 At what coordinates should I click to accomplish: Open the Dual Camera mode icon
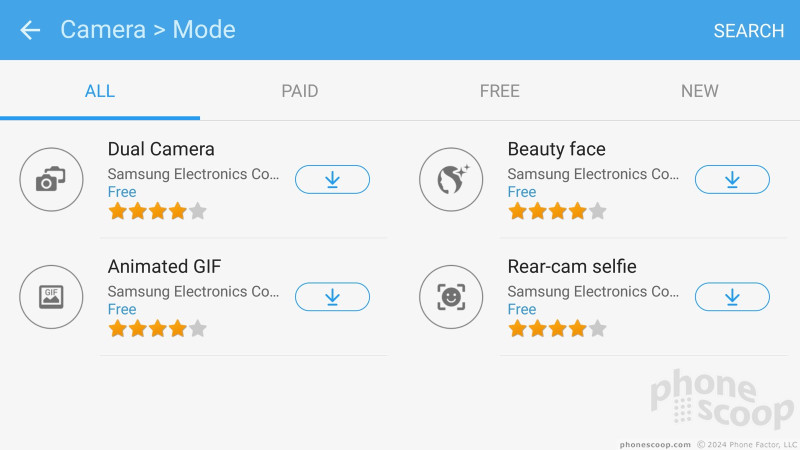click(x=52, y=180)
